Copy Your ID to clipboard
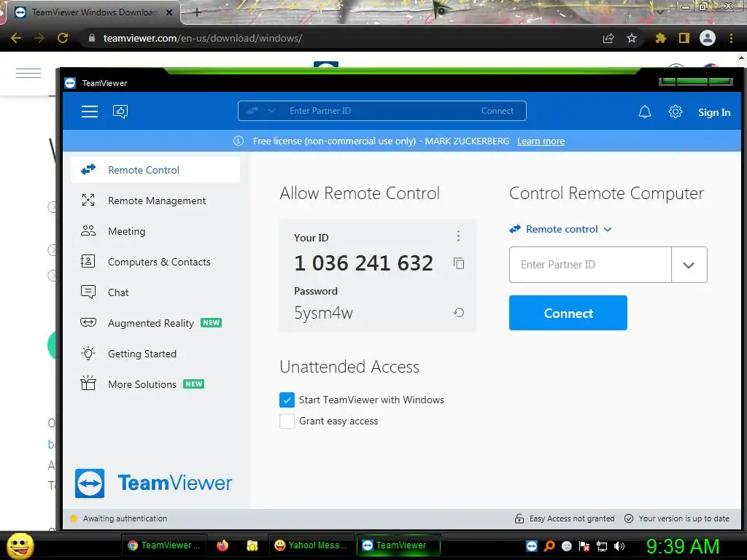 pos(459,263)
